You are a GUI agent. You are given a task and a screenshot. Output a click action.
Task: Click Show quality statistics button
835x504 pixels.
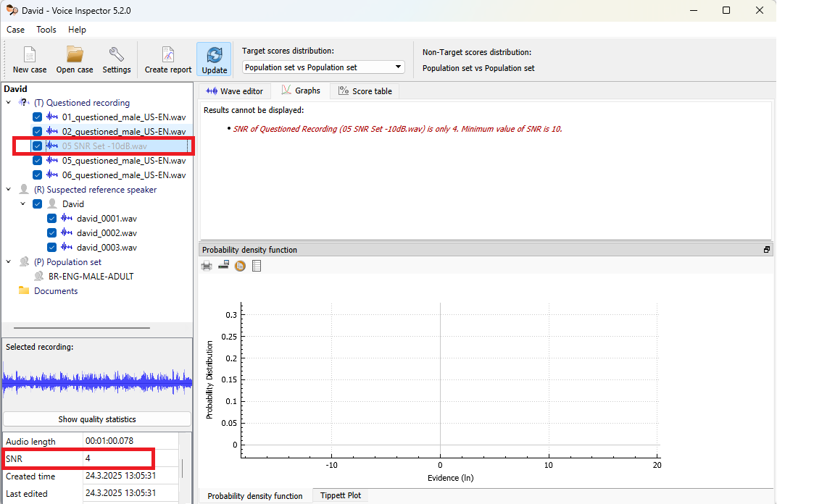click(x=97, y=419)
